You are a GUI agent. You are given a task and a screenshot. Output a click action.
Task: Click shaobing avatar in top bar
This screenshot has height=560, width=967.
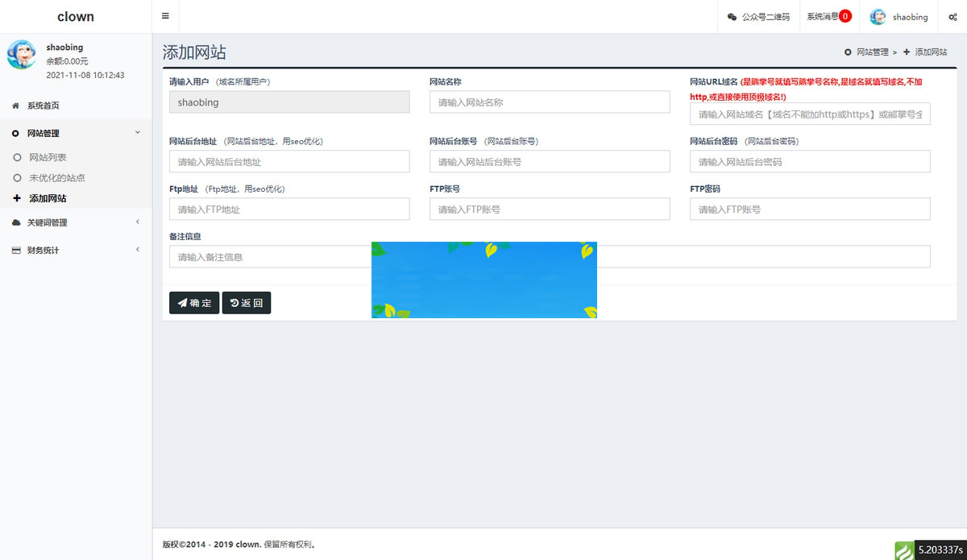[x=878, y=17]
